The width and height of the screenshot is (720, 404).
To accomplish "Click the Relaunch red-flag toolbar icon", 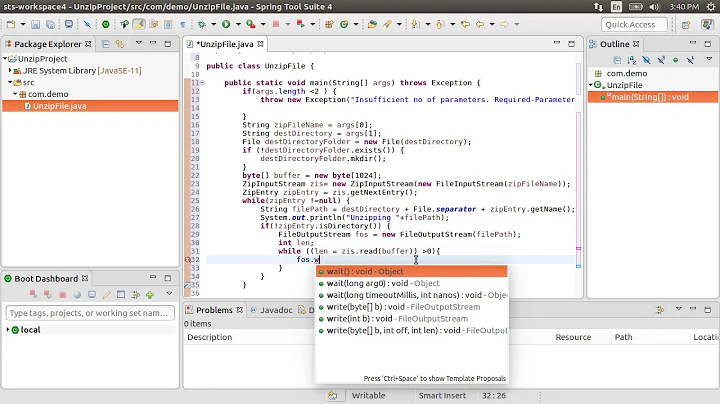I will point(301,24).
